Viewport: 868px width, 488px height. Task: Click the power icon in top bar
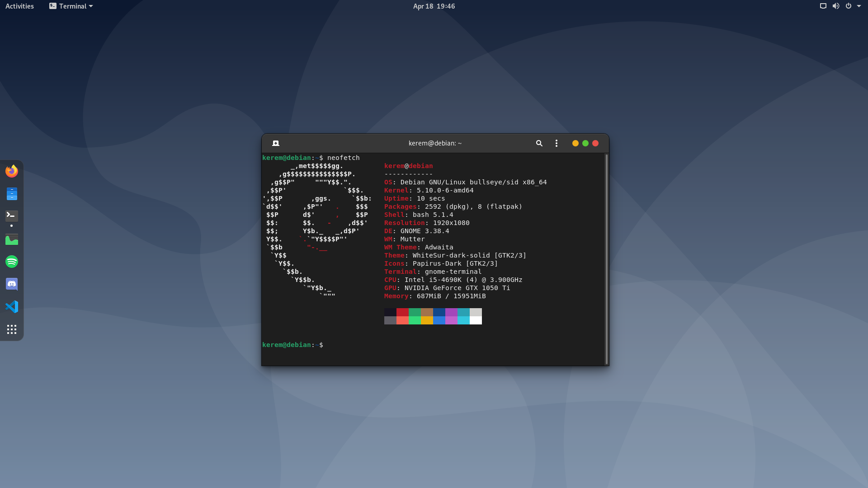pos(848,6)
